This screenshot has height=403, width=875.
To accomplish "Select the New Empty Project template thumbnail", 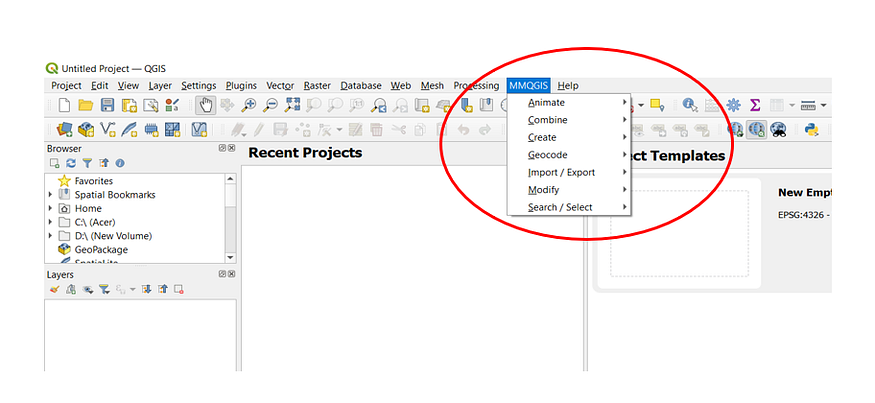I will coord(679,233).
